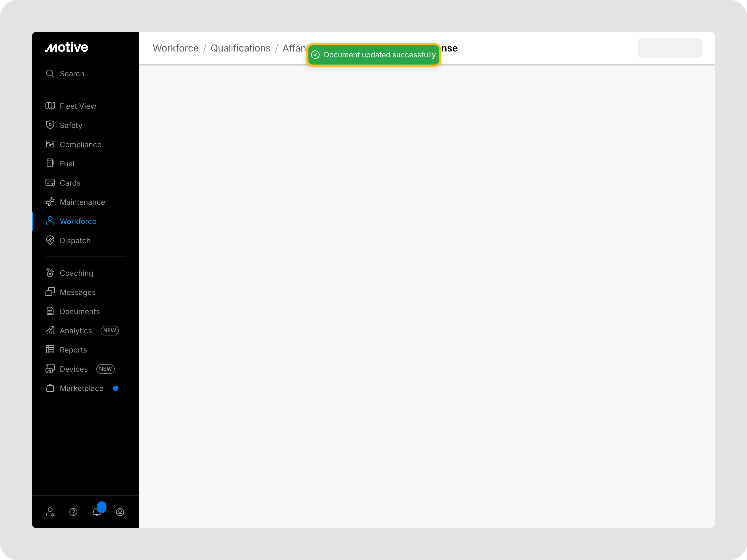Select the Fuel pump icon

pos(50,164)
